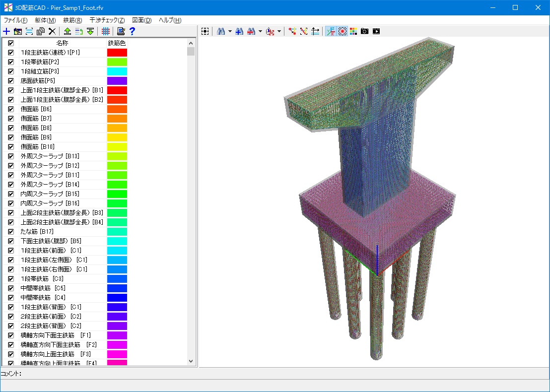
Task: Open dropdown arrow next to zoom-out binoculars
Action: click(x=260, y=32)
